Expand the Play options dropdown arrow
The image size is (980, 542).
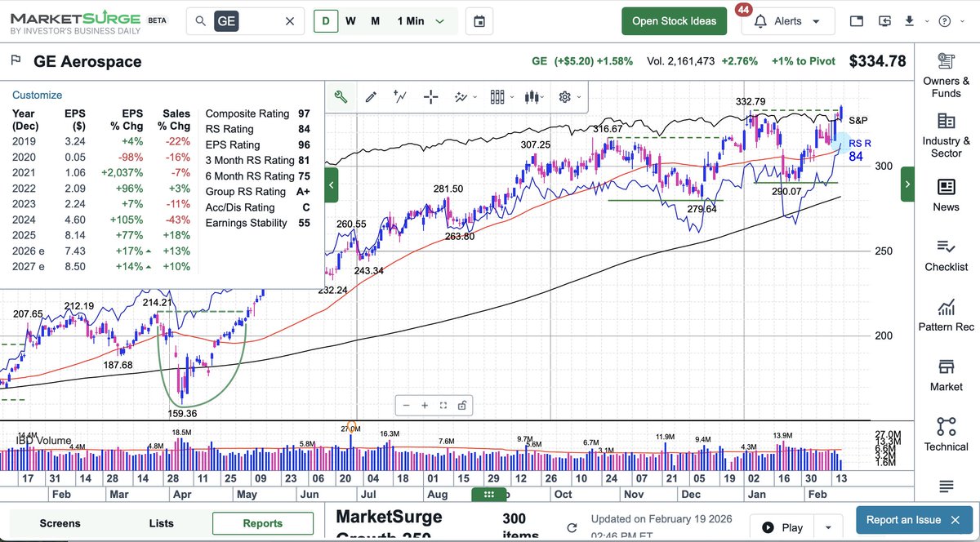[x=828, y=527]
